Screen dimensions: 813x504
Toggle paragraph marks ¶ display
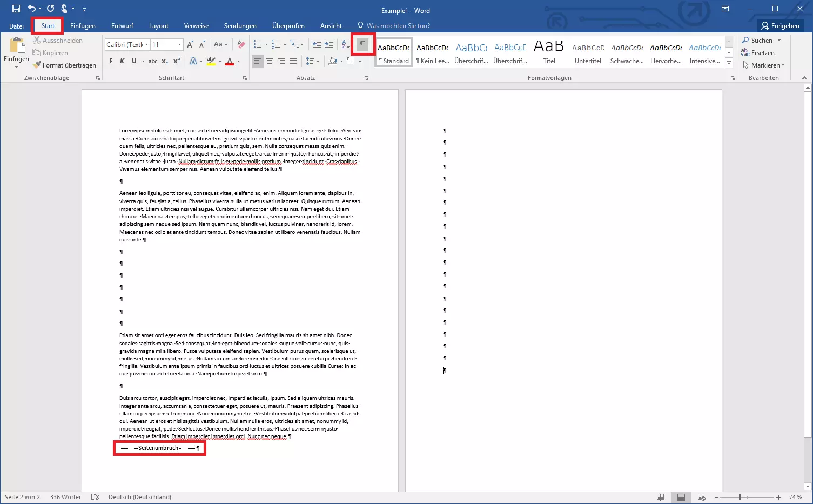point(362,44)
